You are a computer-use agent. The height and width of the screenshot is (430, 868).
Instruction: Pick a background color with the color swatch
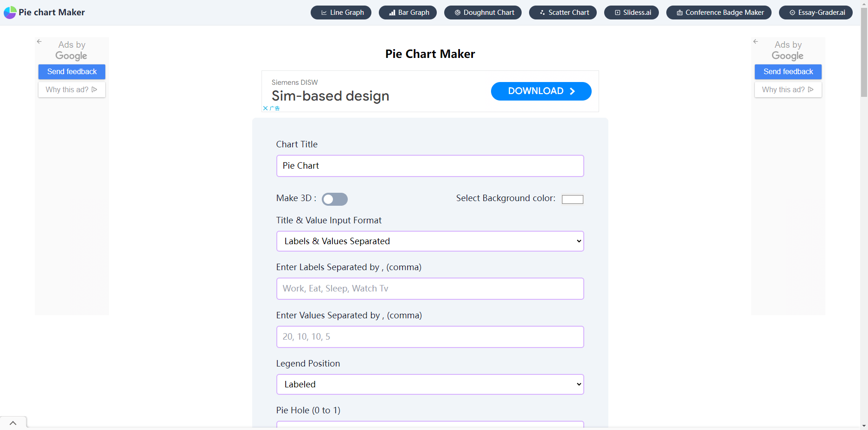click(x=572, y=199)
